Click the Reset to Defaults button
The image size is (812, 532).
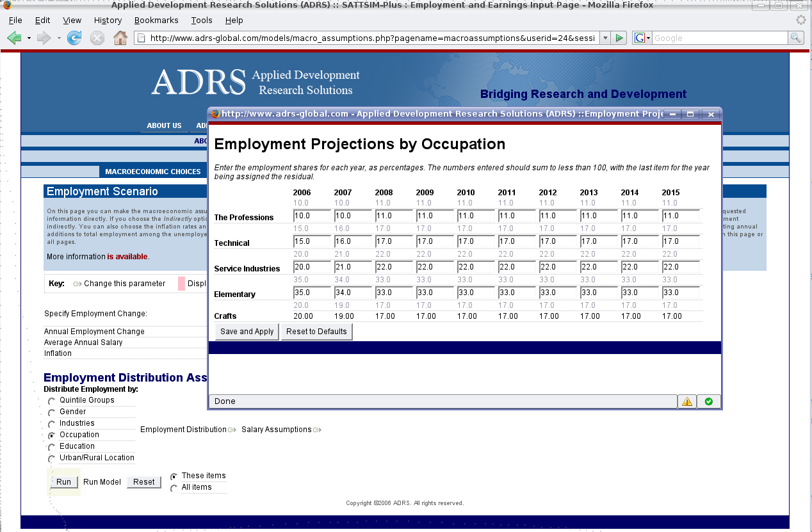316,332
